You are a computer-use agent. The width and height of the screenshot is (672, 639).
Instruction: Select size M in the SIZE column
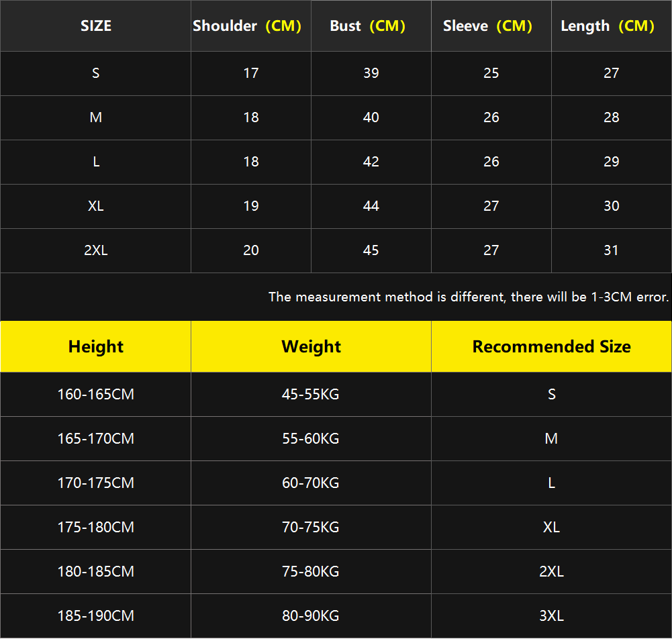click(96, 117)
